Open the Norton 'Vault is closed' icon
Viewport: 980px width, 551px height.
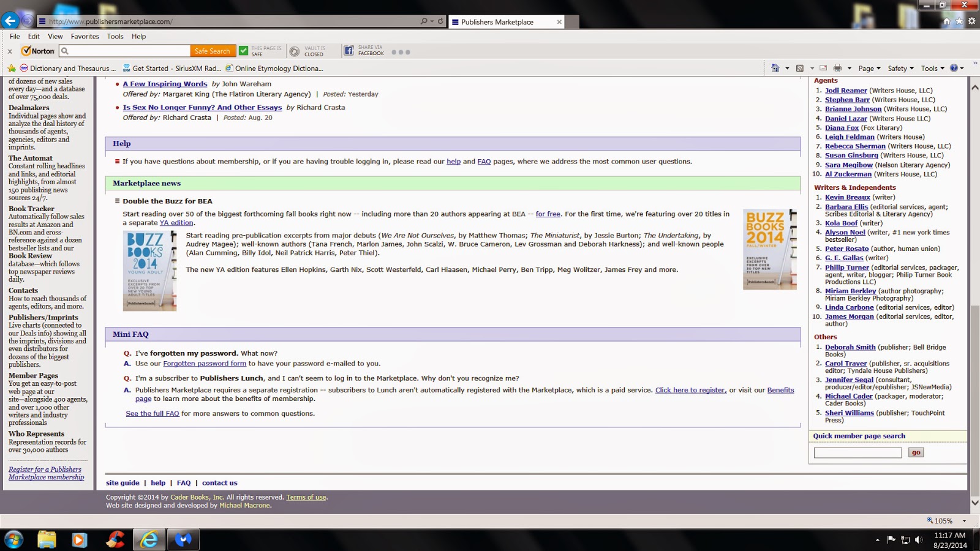click(295, 51)
